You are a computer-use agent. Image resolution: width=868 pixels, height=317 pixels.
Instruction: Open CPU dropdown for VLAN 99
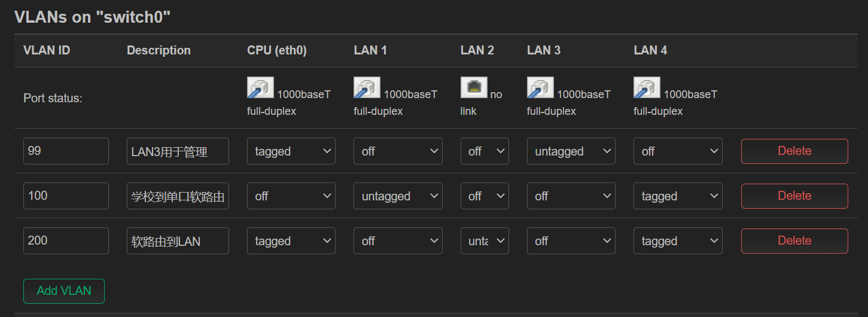point(291,151)
